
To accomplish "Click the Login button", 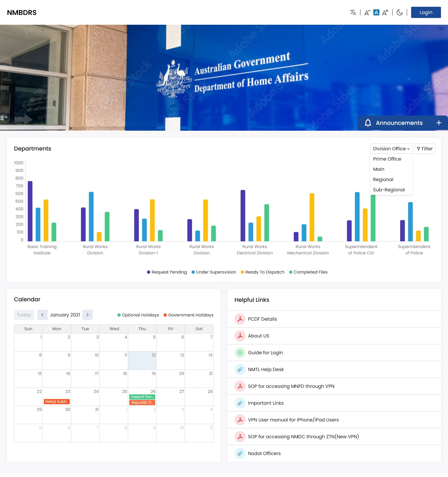I will click(x=426, y=12).
